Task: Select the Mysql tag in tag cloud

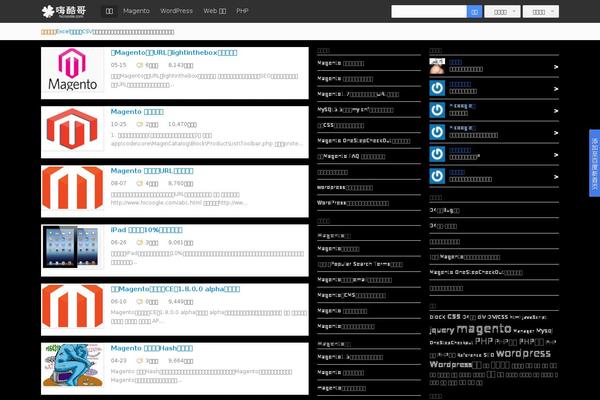Action: coord(544,330)
